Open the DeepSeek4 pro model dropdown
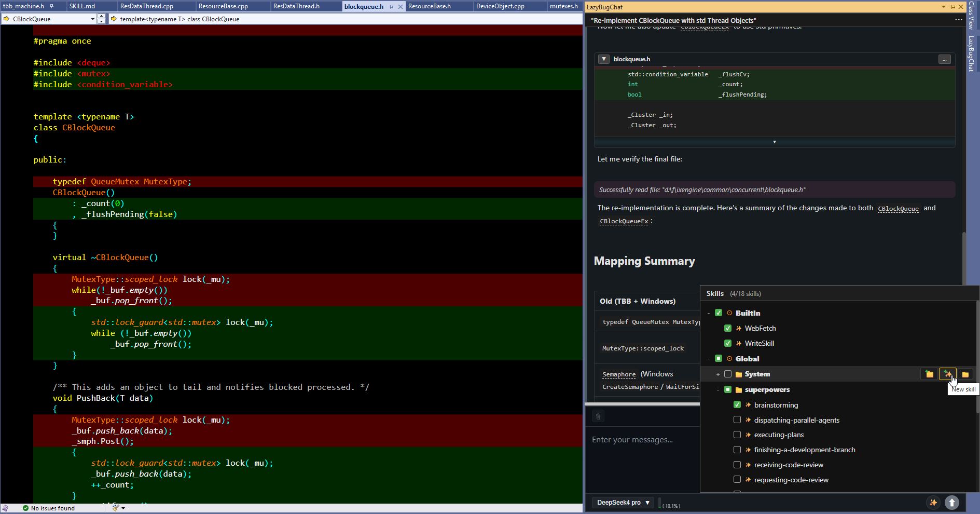The height and width of the screenshot is (514, 980). pyautogui.click(x=624, y=503)
